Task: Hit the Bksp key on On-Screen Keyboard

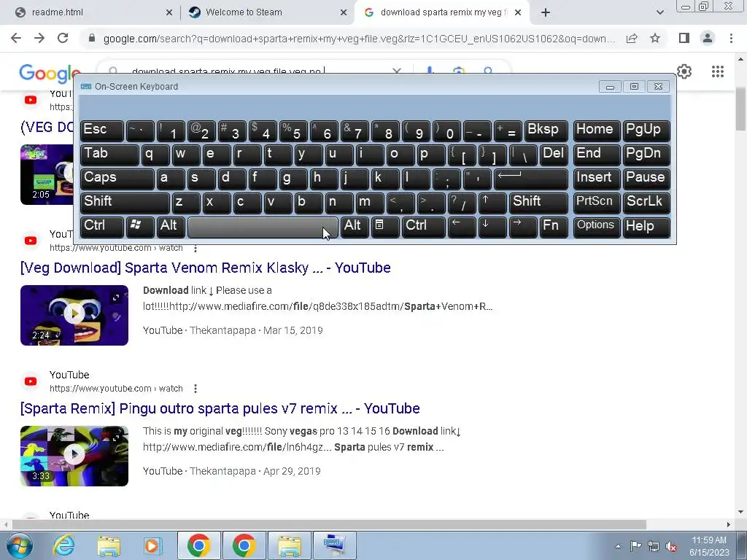Action: pyautogui.click(x=546, y=131)
